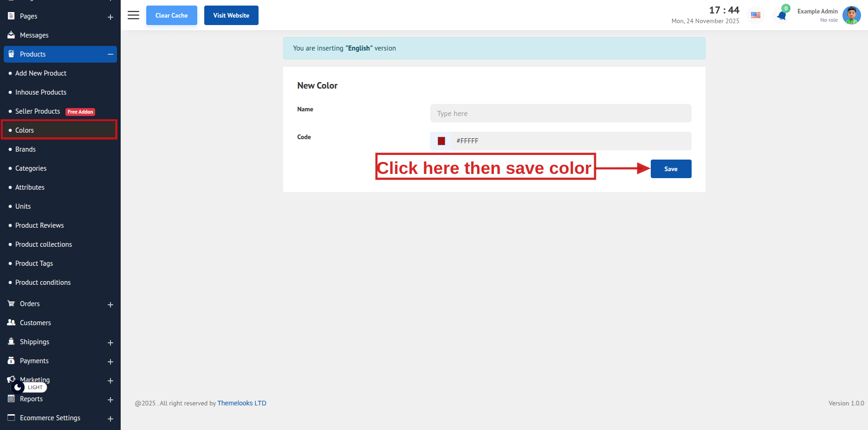The height and width of the screenshot is (430, 868).
Task: Click the US flag language icon
Action: [756, 15]
